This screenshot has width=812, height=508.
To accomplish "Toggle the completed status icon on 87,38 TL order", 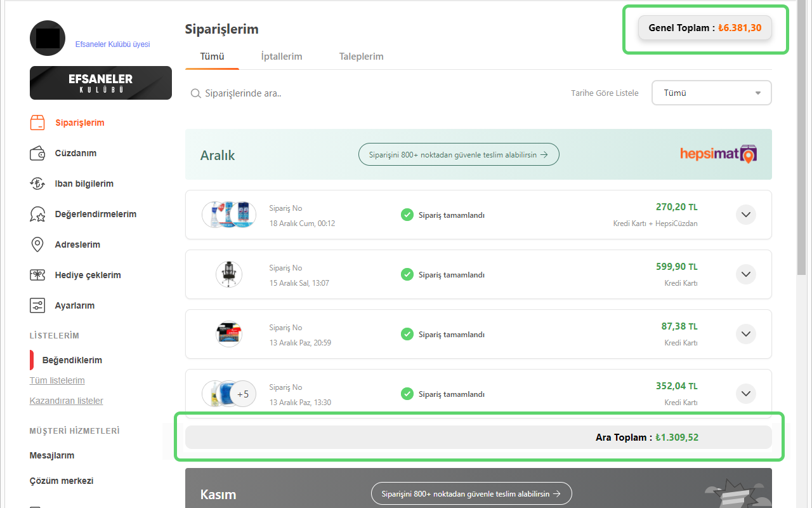I will [x=407, y=334].
